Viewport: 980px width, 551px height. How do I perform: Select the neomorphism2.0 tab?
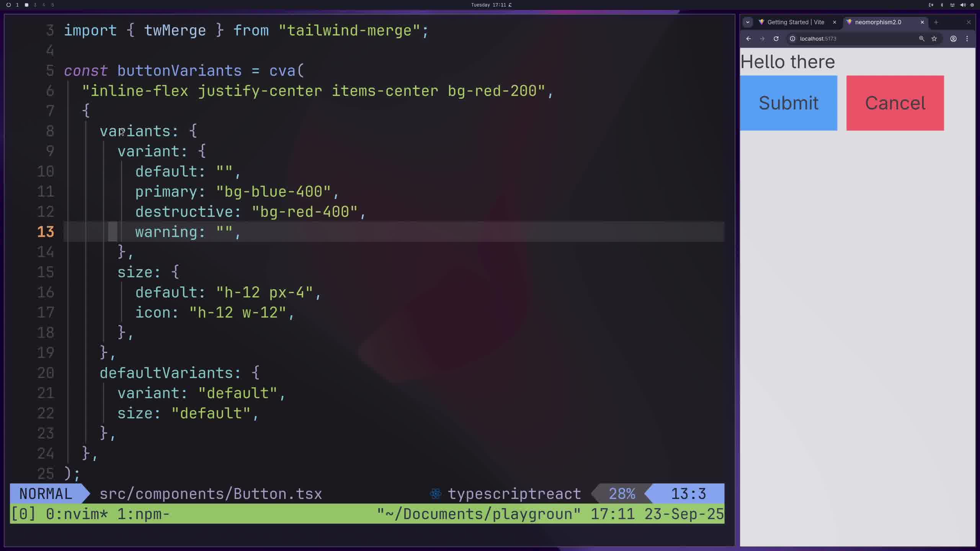[878, 22]
